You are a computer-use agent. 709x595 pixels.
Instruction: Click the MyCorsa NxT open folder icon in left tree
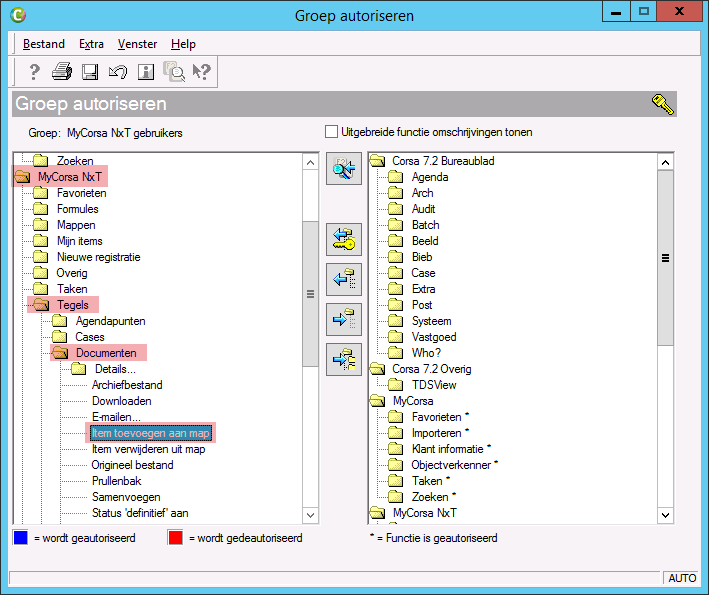(23, 177)
